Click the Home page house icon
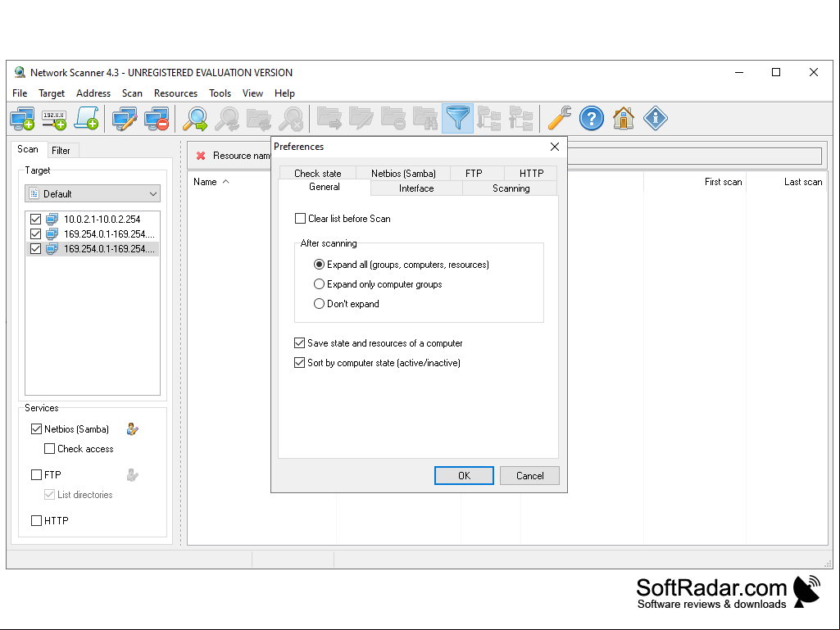This screenshot has height=630, width=840. click(624, 119)
